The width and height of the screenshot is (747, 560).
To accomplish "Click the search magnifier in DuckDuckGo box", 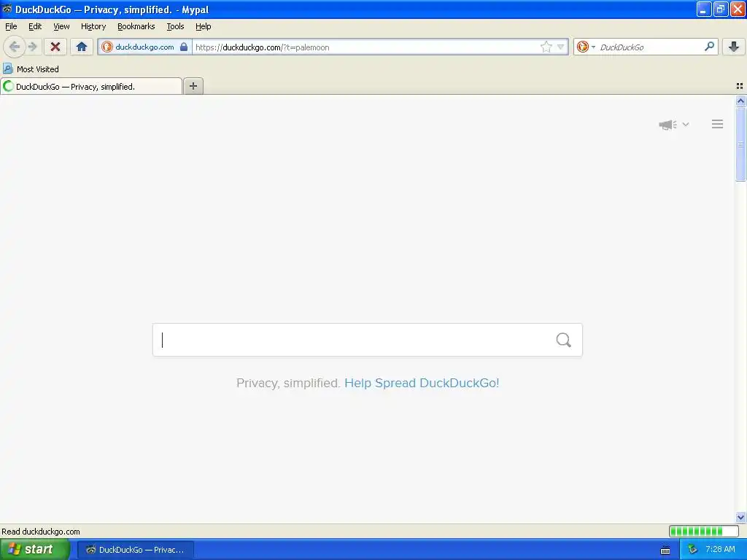I will pyautogui.click(x=564, y=340).
